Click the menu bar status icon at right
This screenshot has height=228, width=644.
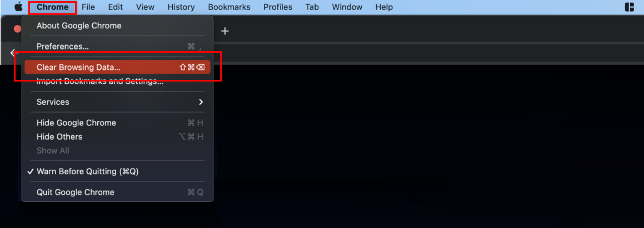click(x=629, y=7)
